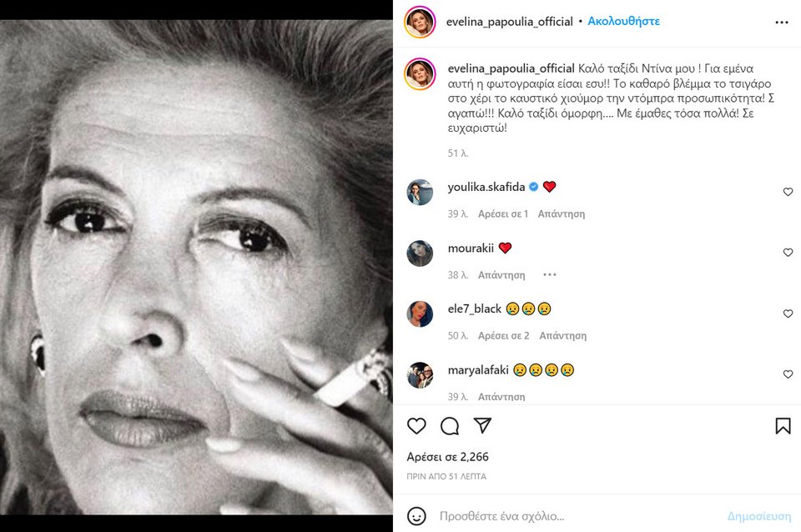Share the post via the paper plane icon

point(482,425)
